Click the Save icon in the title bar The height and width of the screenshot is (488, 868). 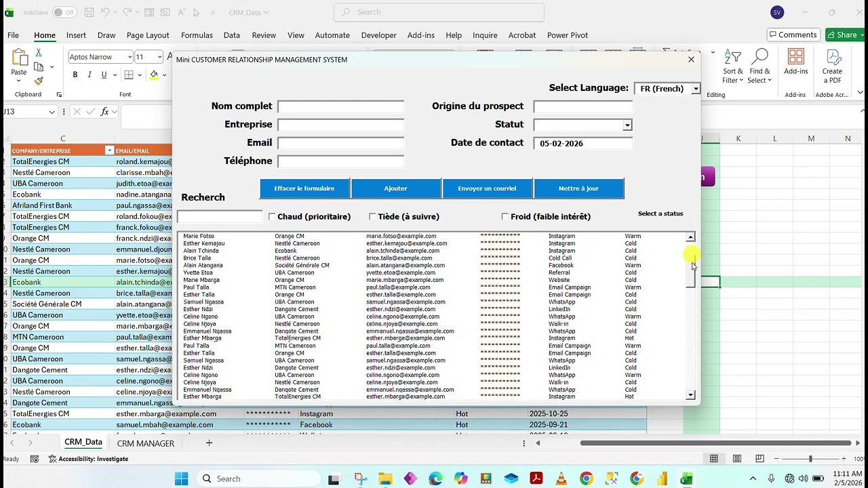click(x=90, y=12)
